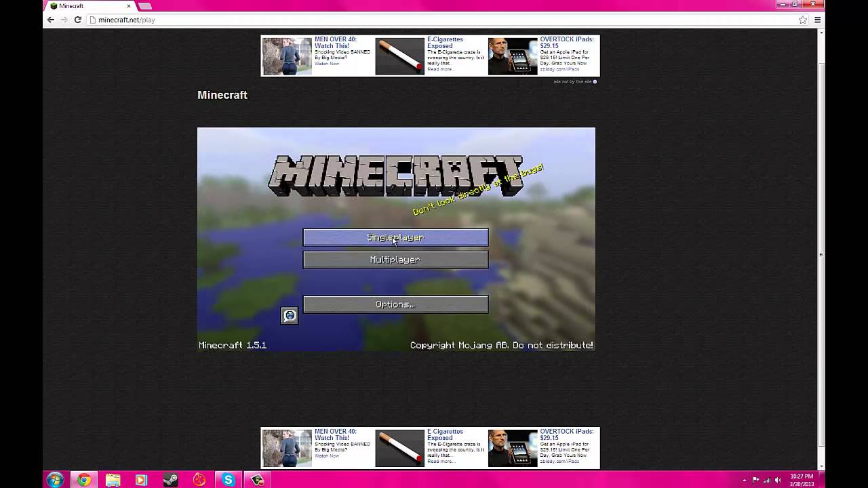This screenshot has width=868, height=488.
Task: Click "Copyright Mojang AB. Do not distribute!" text
Action: tap(502, 345)
